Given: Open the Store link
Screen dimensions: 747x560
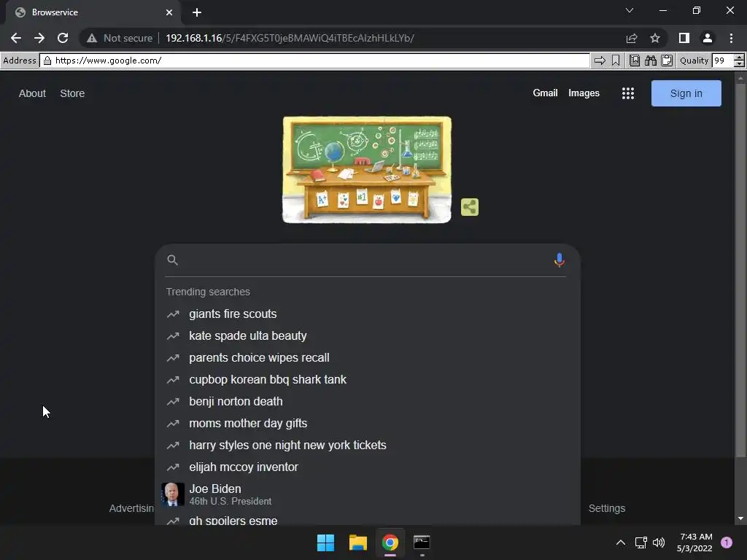Looking at the screenshot, I should (72, 93).
